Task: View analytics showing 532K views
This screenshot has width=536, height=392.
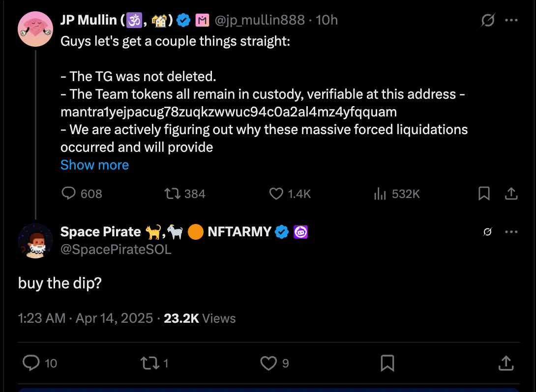Action: click(380, 194)
